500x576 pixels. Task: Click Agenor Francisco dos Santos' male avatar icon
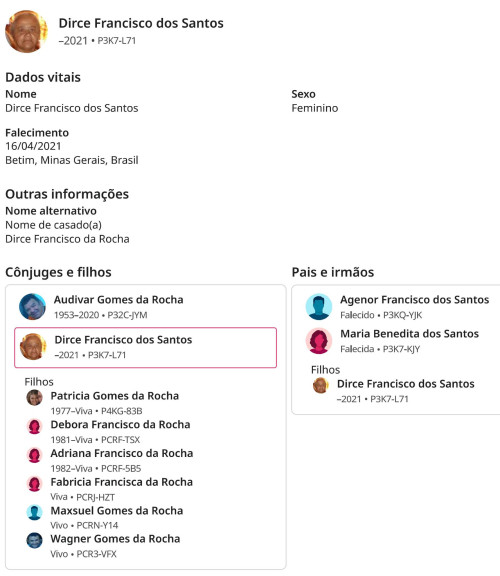319,307
